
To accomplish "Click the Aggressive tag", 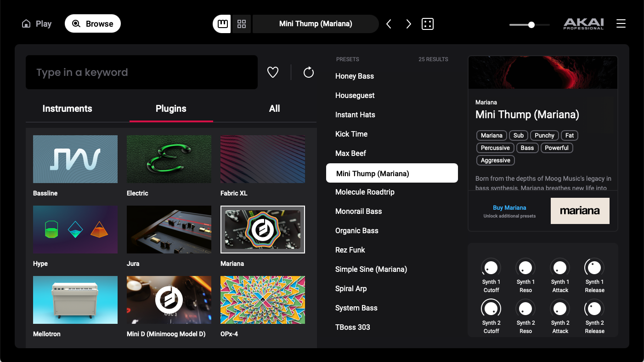I will pyautogui.click(x=496, y=160).
